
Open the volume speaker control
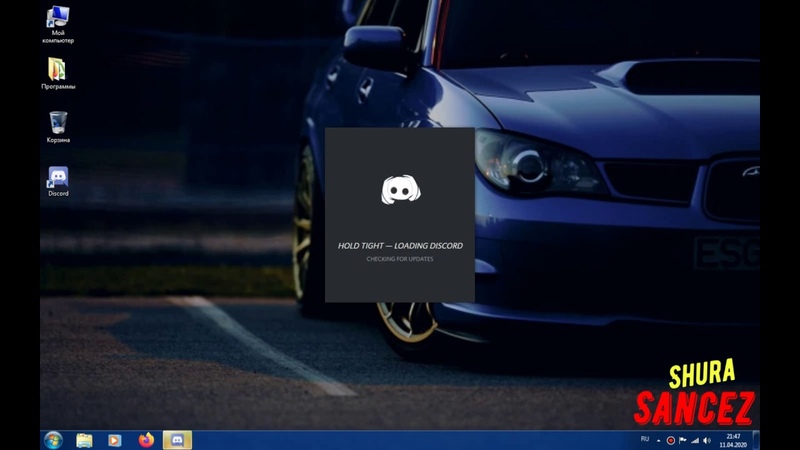coord(707,440)
